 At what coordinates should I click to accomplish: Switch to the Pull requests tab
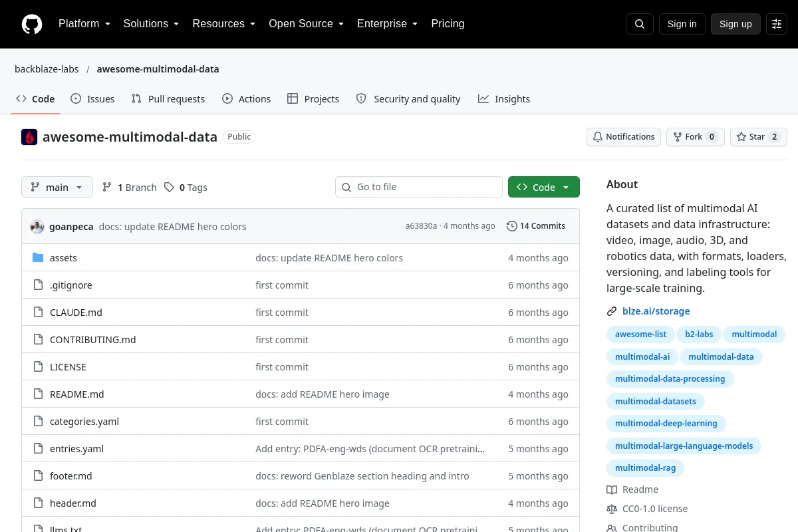coord(168,99)
